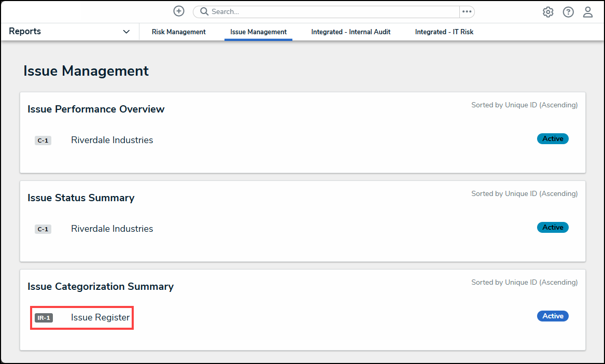This screenshot has width=605, height=364.
Task: Open Riverdale Industries under Issue Status Summary
Action: 112,229
